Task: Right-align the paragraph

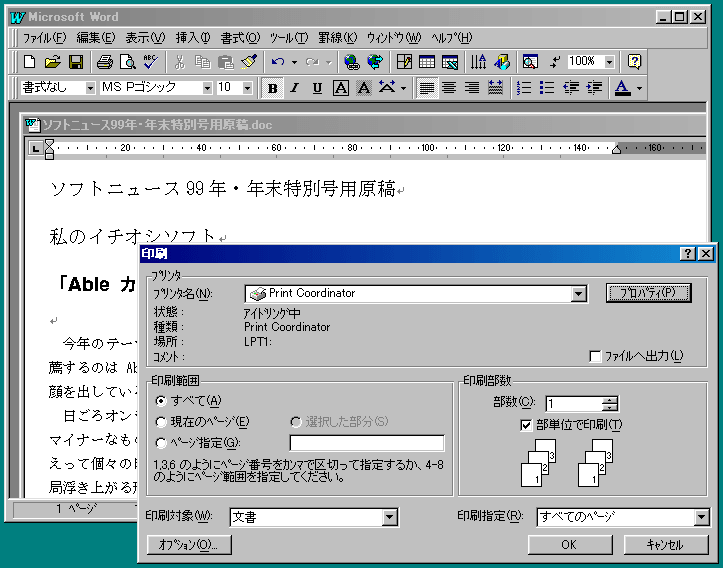Action: click(472, 88)
